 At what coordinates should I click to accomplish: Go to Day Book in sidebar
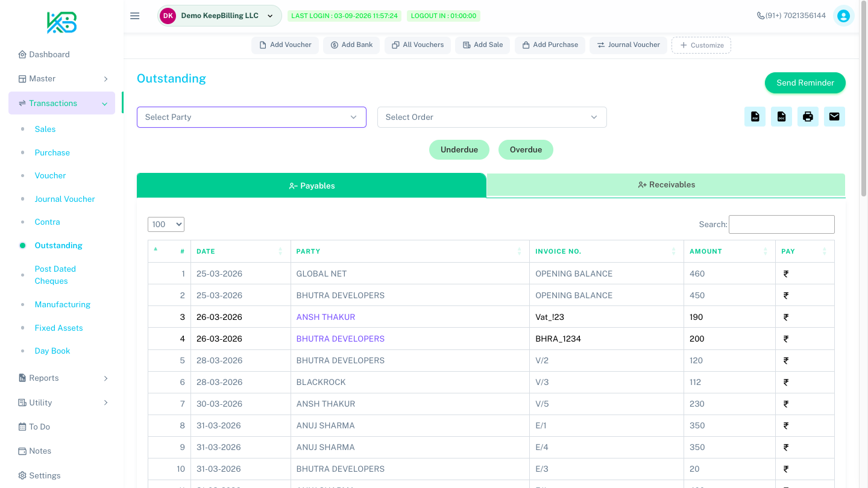[52, 351]
